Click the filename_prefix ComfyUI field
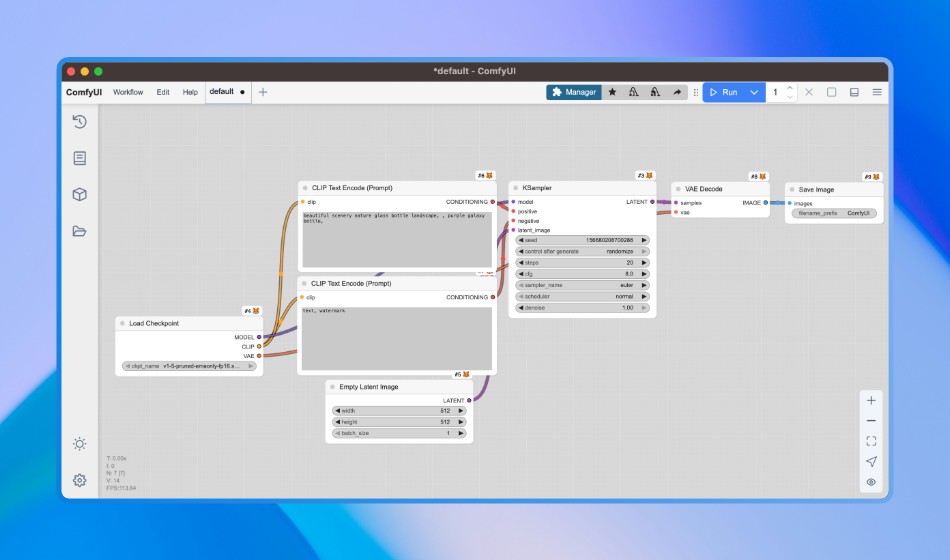The image size is (950, 560). 834,213
